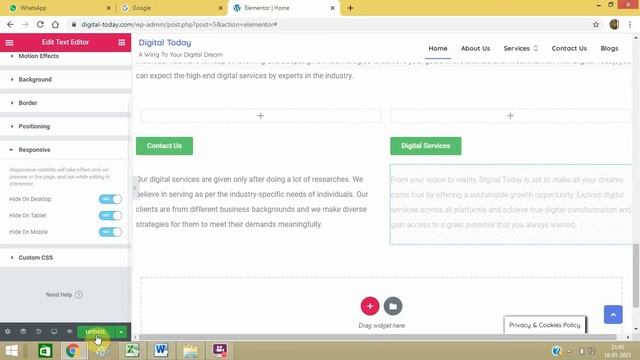Click the gray Add Template folder icon
This screenshot has width=640, height=360.
point(393,306)
